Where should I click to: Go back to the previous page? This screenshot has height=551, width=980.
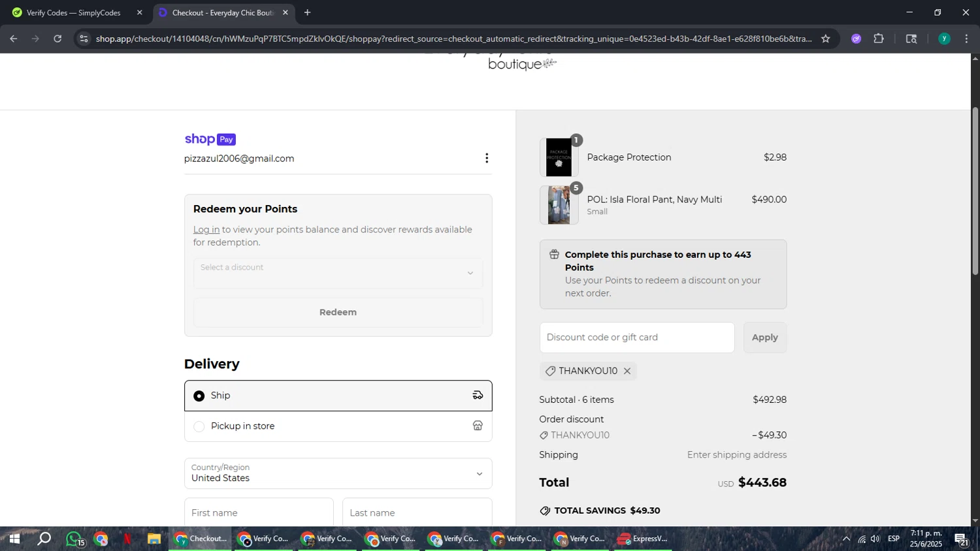[13, 39]
